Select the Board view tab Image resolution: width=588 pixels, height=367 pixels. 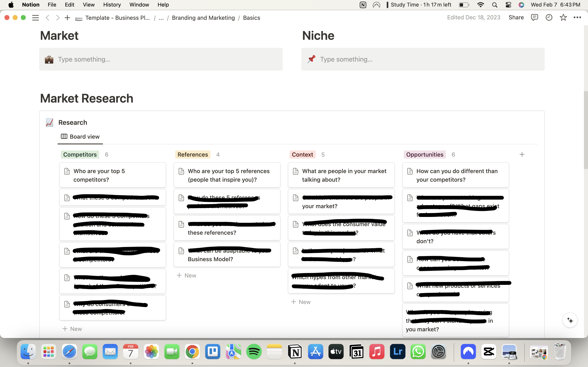[80, 137]
